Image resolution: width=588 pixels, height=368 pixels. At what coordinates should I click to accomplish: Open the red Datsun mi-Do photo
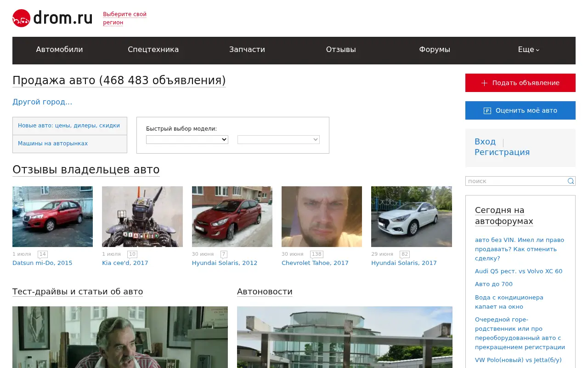tap(52, 217)
